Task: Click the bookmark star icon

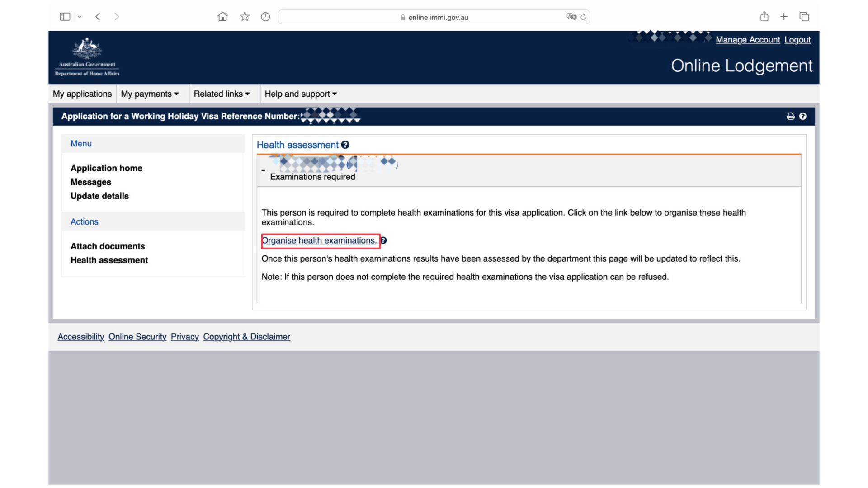Action: (245, 17)
